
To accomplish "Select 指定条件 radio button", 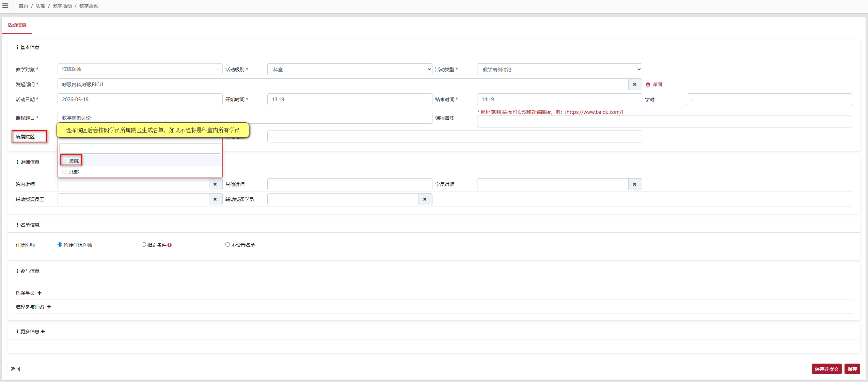I will [x=144, y=245].
